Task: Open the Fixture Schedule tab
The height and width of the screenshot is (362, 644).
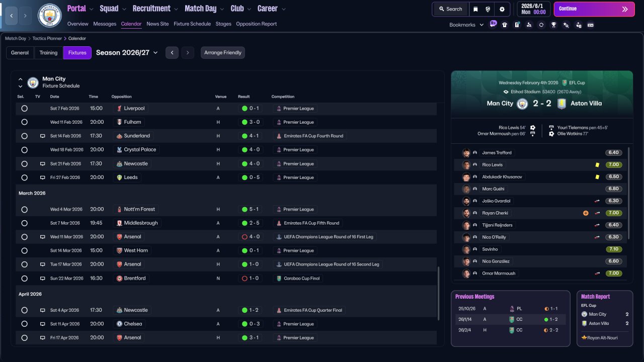Action: point(192,24)
